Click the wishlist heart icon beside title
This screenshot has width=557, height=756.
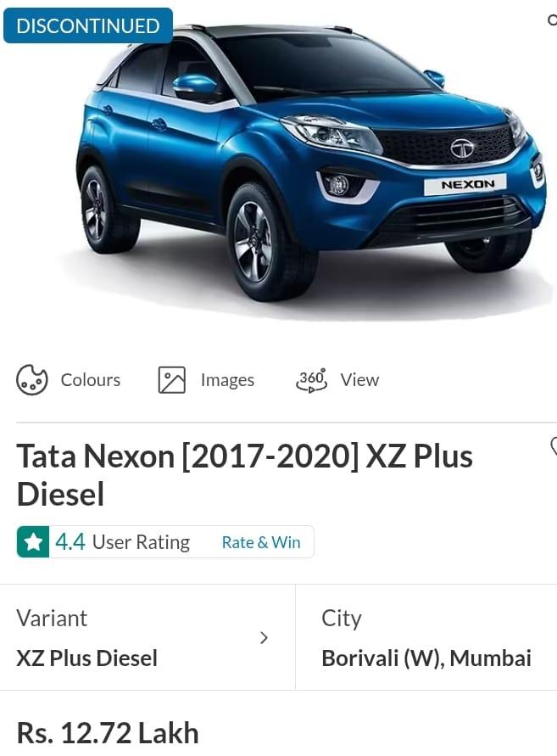pos(553,446)
